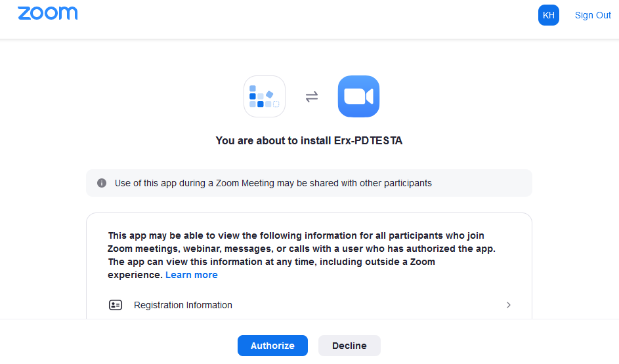
Task: Expand Registration Information using the chevron arrow
Action: tap(509, 305)
